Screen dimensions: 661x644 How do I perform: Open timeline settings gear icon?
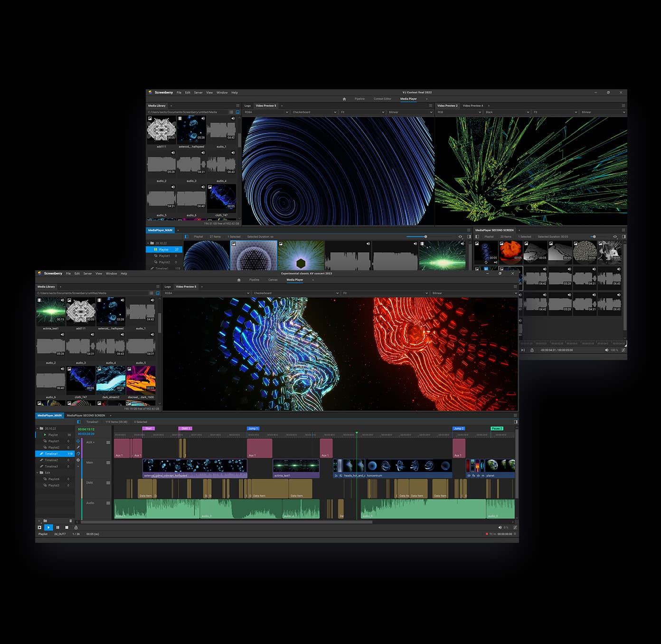click(78, 460)
